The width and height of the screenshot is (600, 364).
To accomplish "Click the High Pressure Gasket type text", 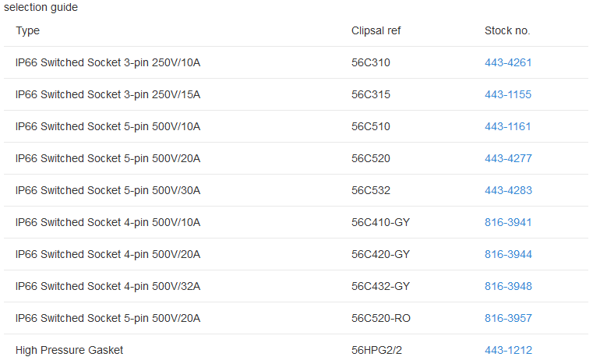I will pos(69,350).
